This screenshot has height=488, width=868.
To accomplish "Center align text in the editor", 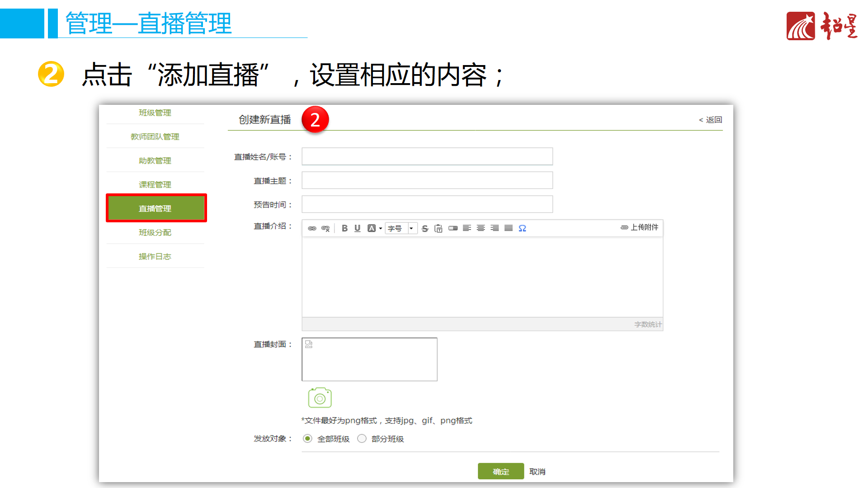I will [481, 228].
